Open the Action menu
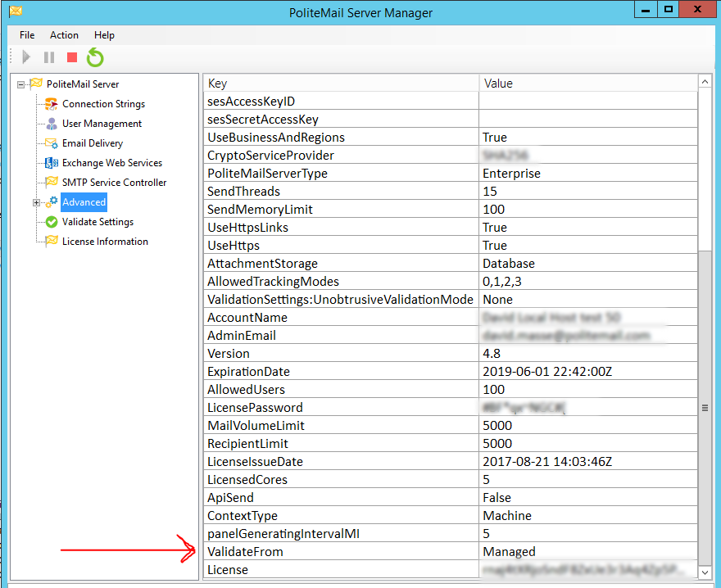 (x=64, y=35)
